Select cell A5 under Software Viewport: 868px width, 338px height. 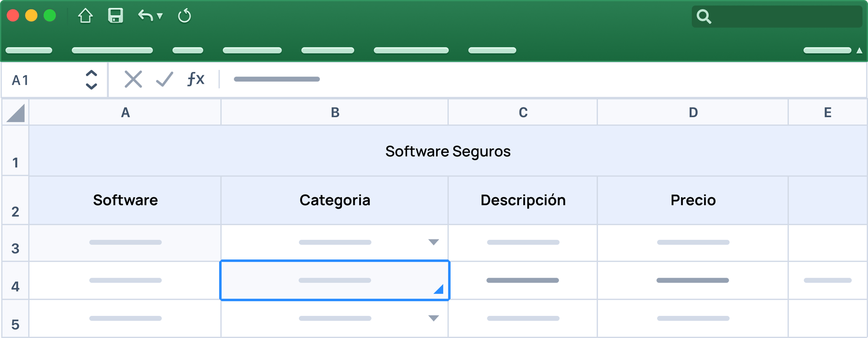[125, 318]
